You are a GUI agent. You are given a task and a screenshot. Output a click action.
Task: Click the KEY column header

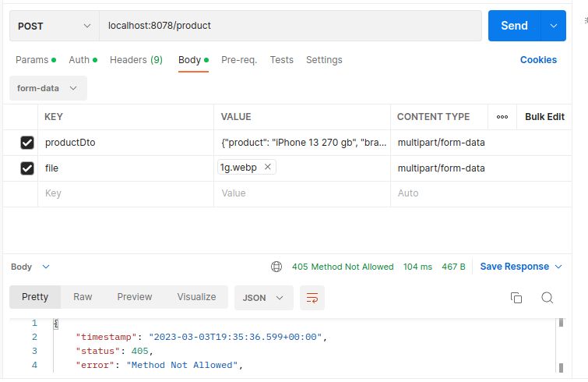(54, 117)
